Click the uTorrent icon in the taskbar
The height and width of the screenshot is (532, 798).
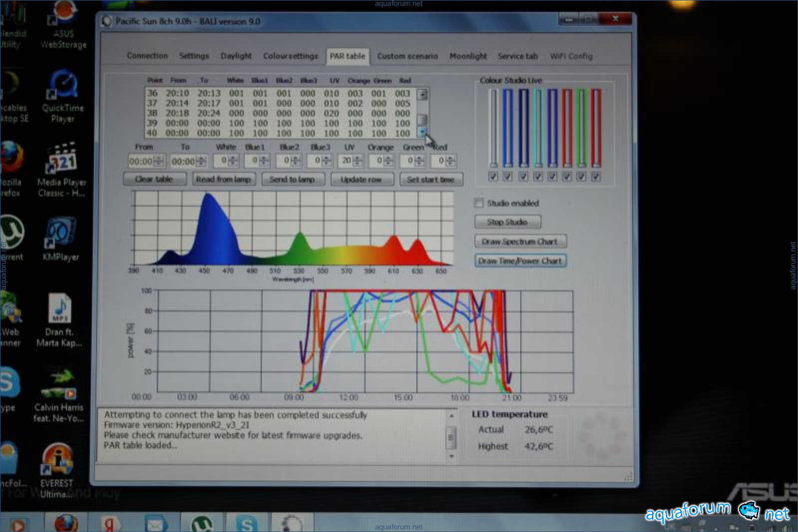click(x=201, y=524)
